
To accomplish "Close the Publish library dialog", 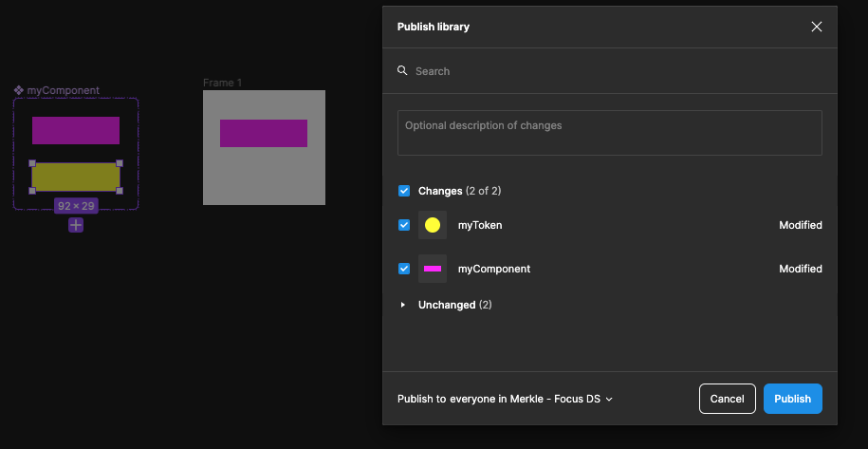I will coord(816,27).
